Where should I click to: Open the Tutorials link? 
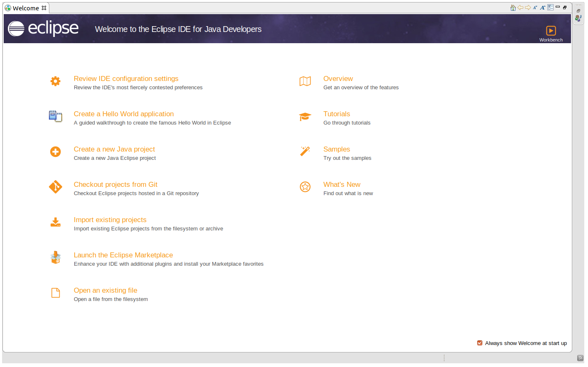pyautogui.click(x=337, y=114)
